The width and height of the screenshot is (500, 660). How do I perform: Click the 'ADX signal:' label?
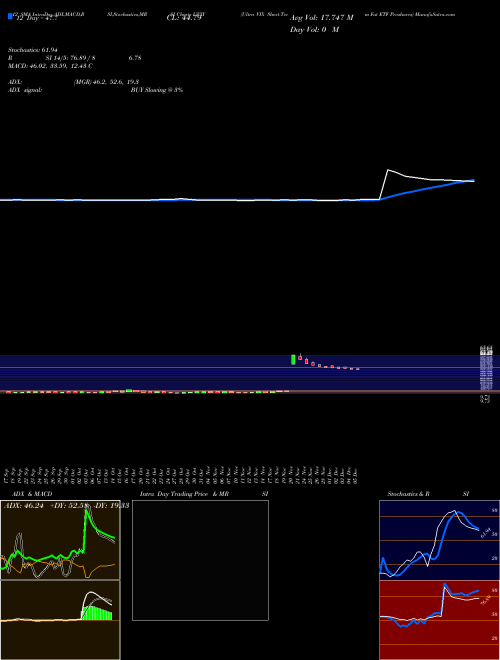tap(25, 90)
